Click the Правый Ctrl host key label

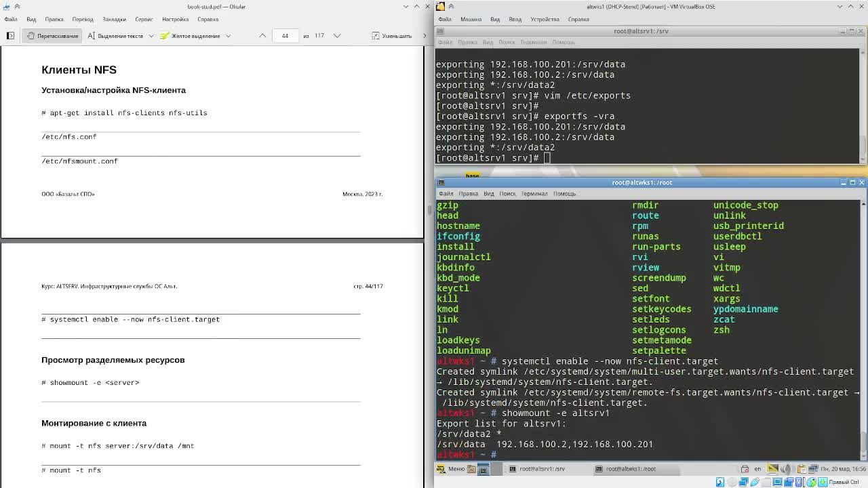click(844, 482)
